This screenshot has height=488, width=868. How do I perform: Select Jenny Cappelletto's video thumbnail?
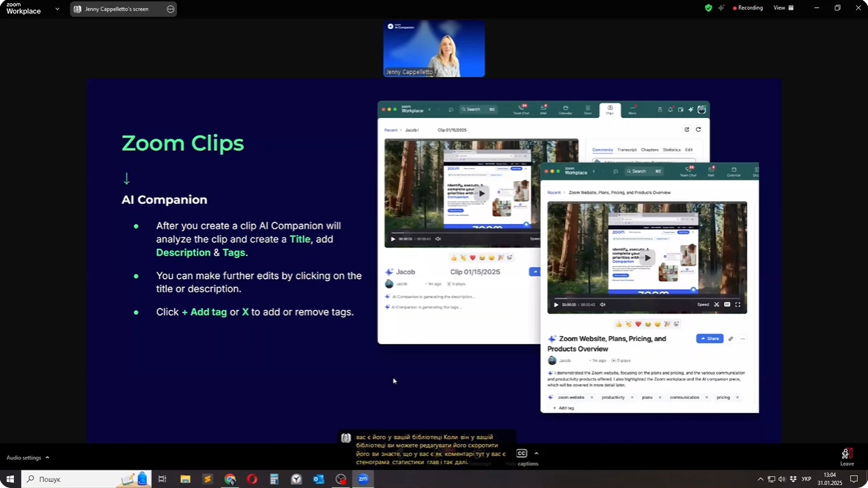(434, 49)
